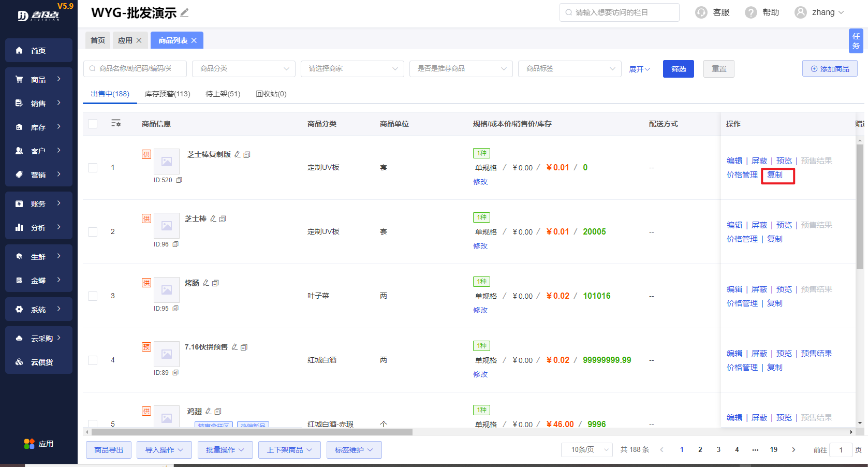868x467 pixels.
Task: Select the checkbox for row 4 product
Action: pos(93,360)
